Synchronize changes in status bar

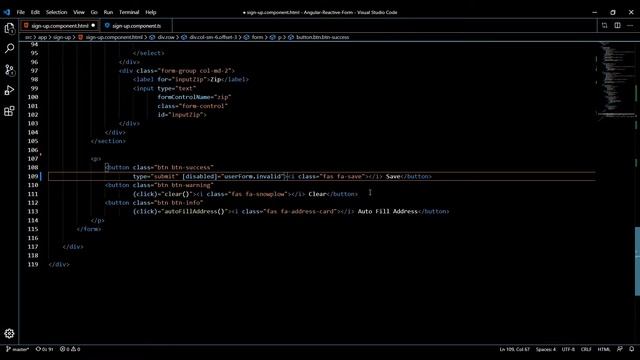(44, 349)
